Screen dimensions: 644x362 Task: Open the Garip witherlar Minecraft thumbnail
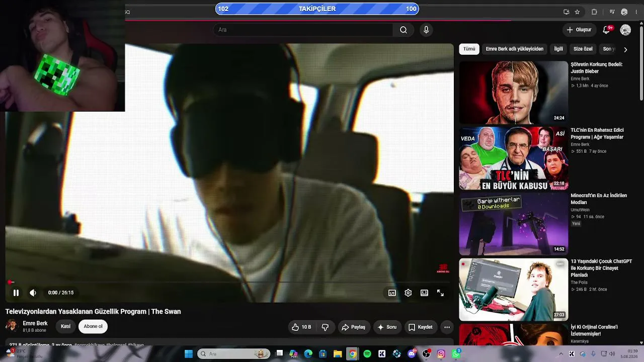pyautogui.click(x=513, y=224)
